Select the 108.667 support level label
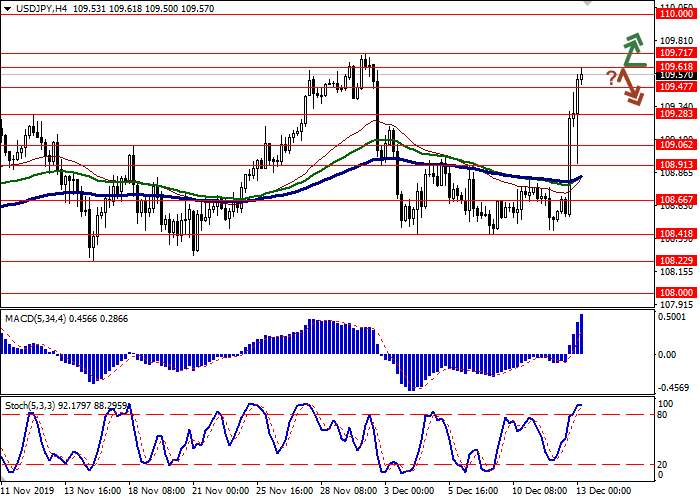700x500 pixels. pyautogui.click(x=676, y=200)
